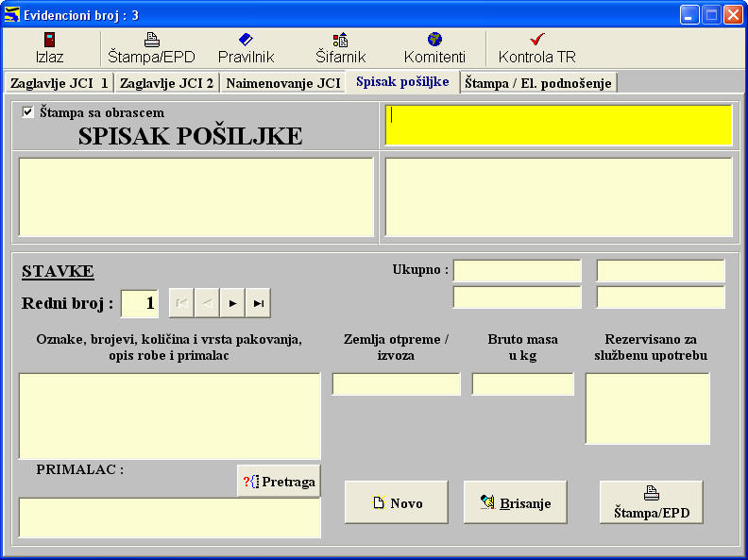This screenshot has height=560, width=748.
Task: Click the Izlaz exit door icon
Action: [x=49, y=40]
